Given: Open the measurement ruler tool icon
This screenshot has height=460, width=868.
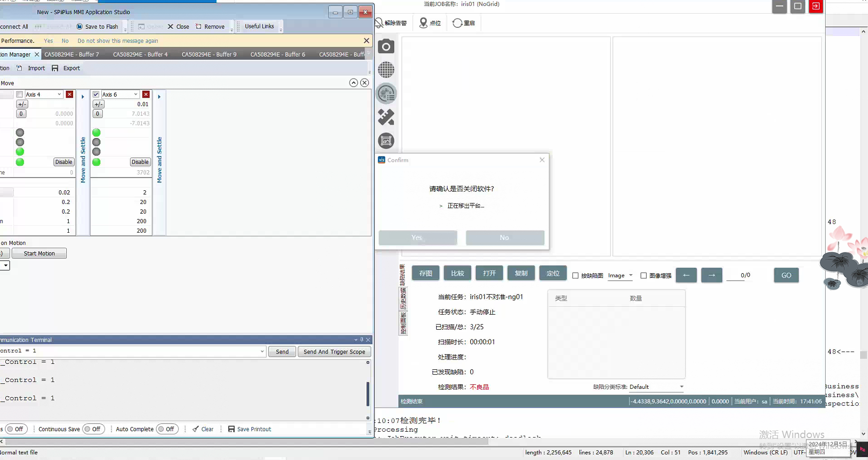Looking at the screenshot, I should coord(386,117).
